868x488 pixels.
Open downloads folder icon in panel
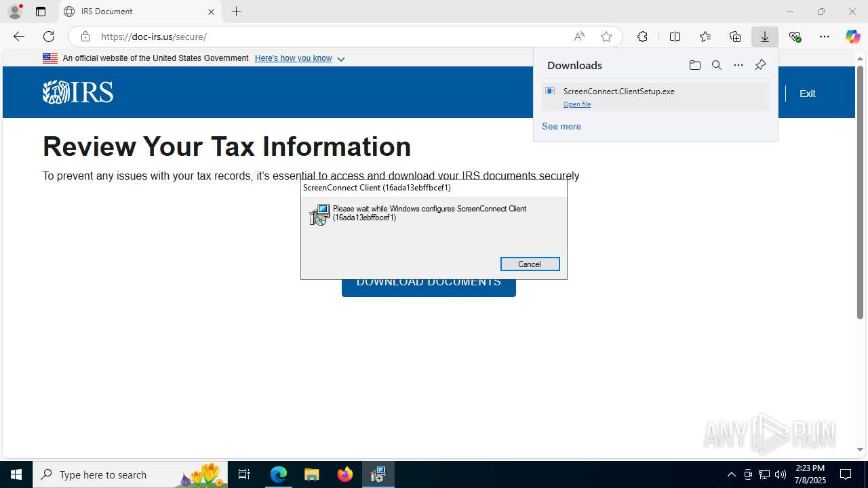pyautogui.click(x=694, y=65)
